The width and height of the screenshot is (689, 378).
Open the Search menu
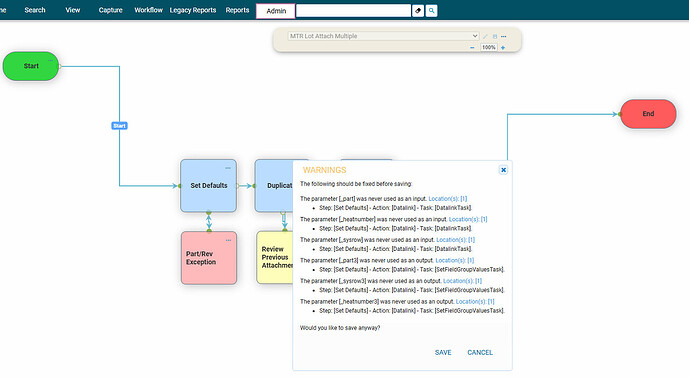point(35,10)
